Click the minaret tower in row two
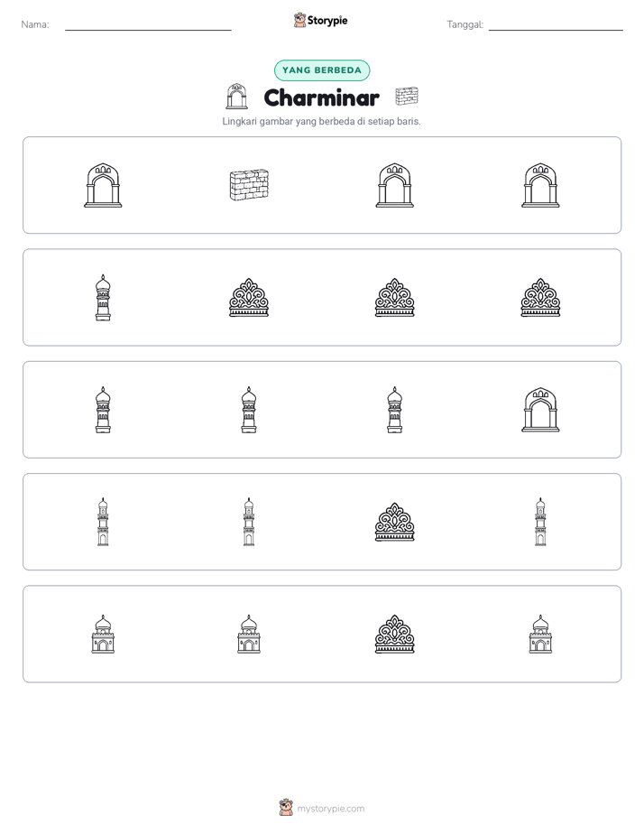Viewport: 644px width, 834px height. [103, 297]
